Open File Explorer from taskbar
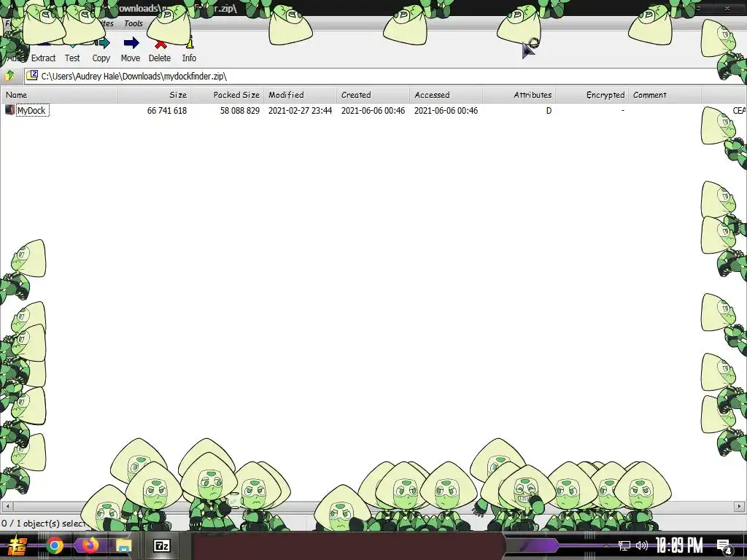Image resolution: width=747 pixels, height=560 pixels. pos(123,545)
